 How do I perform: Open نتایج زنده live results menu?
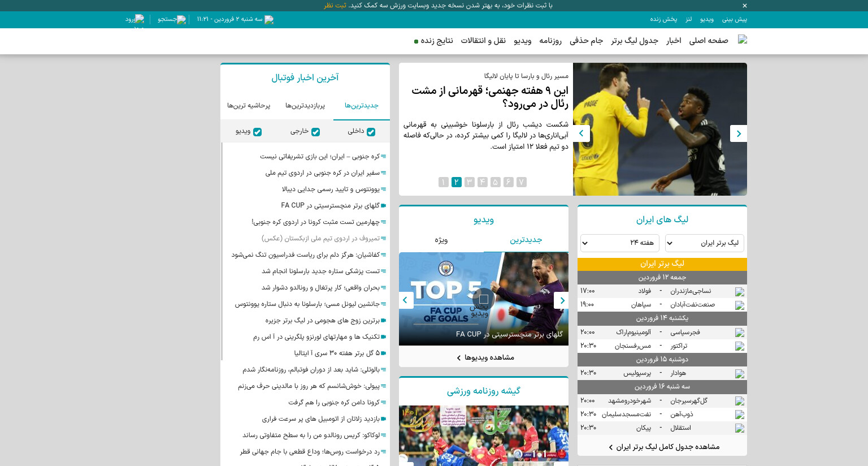[433, 41]
